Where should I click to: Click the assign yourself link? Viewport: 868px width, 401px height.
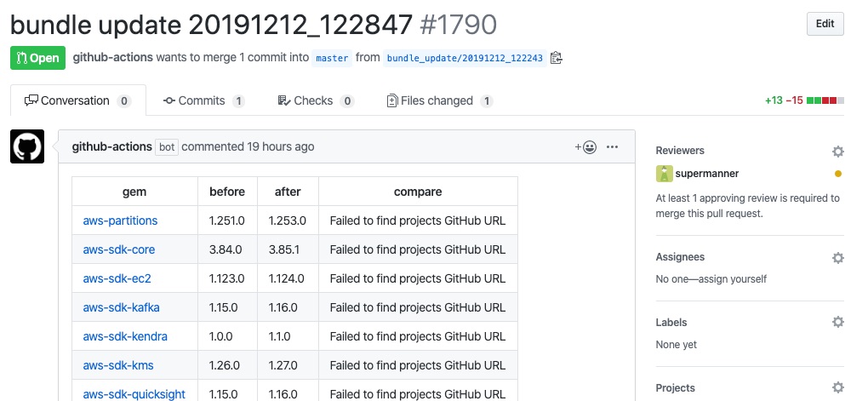coord(731,279)
